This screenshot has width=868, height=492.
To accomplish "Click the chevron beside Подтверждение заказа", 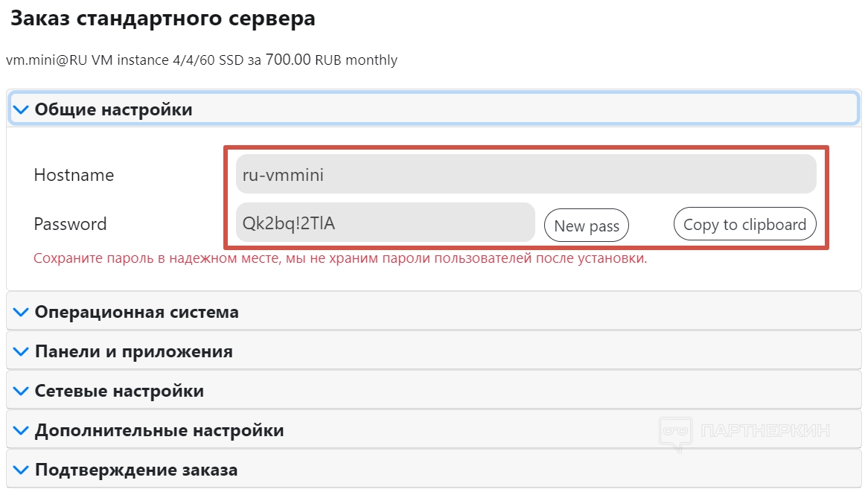I will tap(22, 470).
